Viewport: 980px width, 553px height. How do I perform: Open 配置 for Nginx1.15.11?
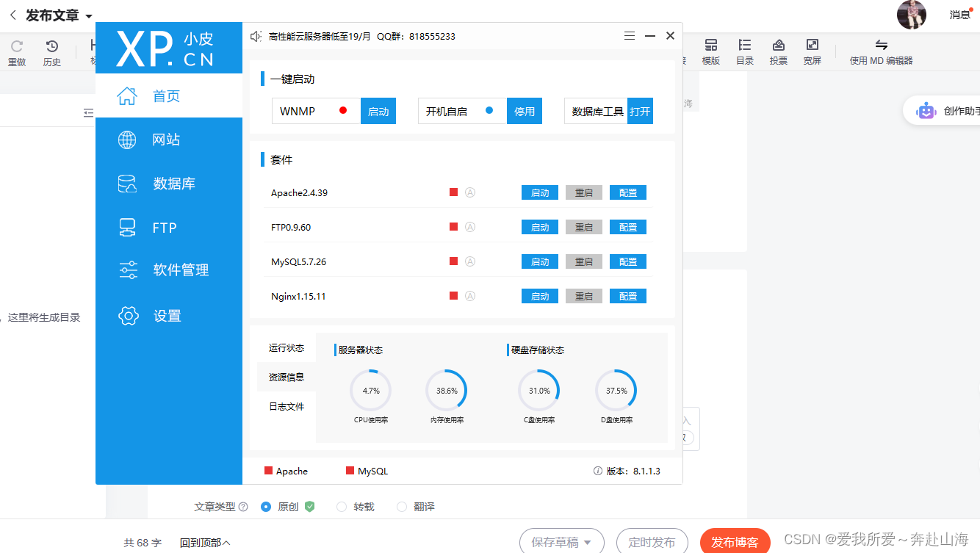[x=628, y=296]
